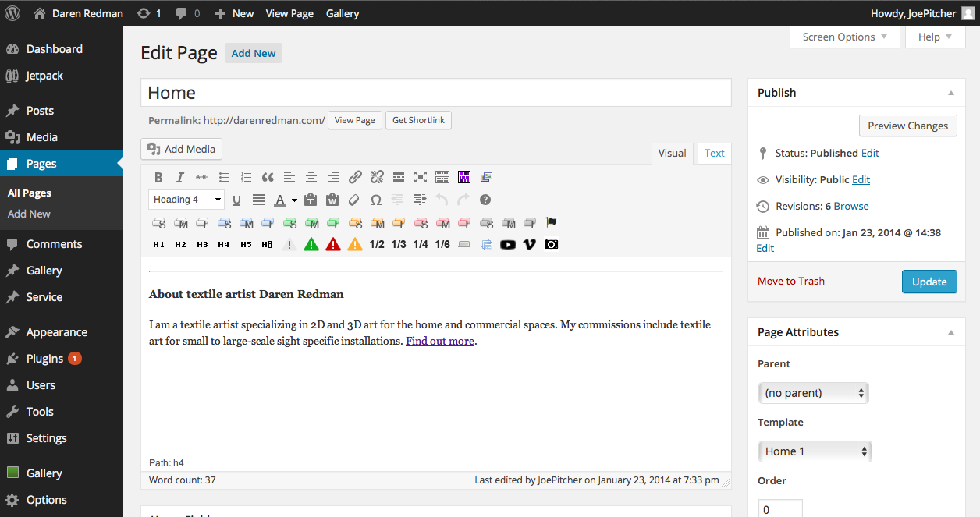Insert the orange alert box shortcode

(355, 244)
